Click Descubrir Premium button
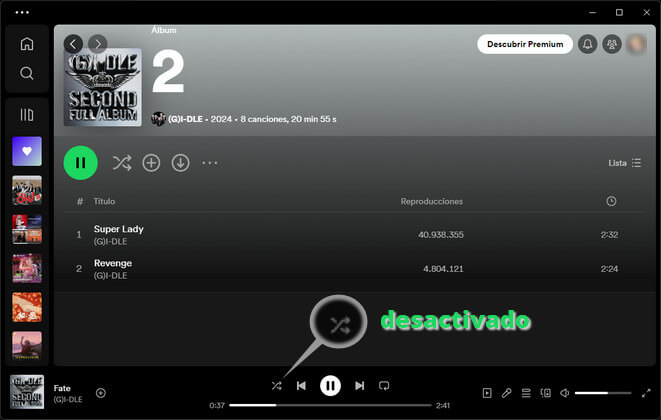Image resolution: width=661 pixels, height=420 pixels. click(525, 44)
